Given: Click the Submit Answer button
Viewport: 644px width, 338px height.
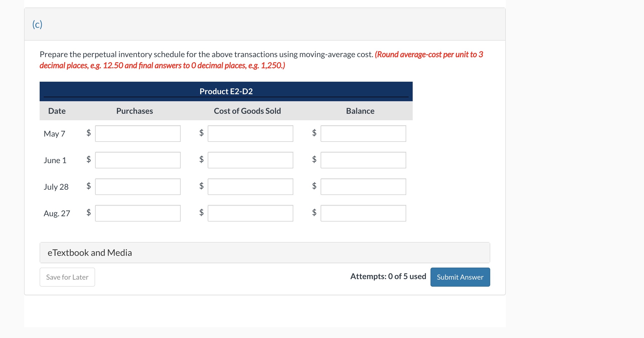Looking at the screenshot, I should [460, 277].
